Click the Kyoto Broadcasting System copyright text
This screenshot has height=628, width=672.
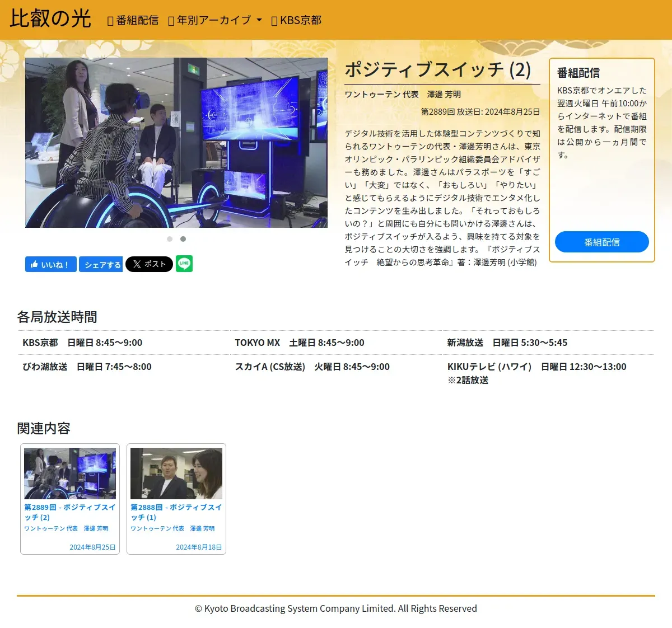tap(336, 608)
